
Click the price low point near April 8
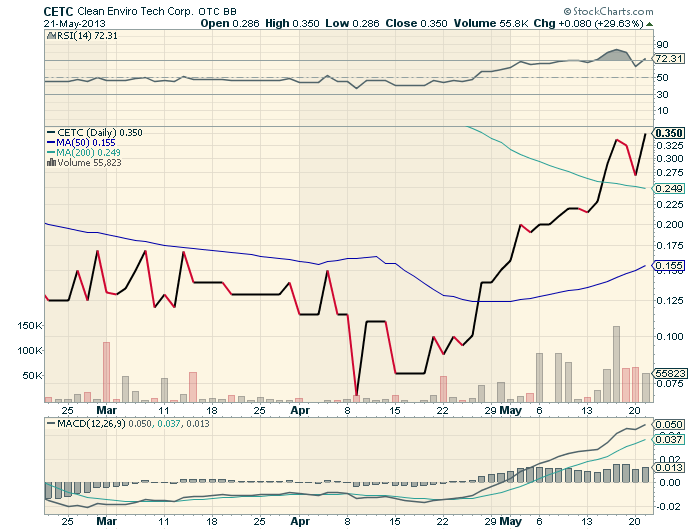(356, 395)
